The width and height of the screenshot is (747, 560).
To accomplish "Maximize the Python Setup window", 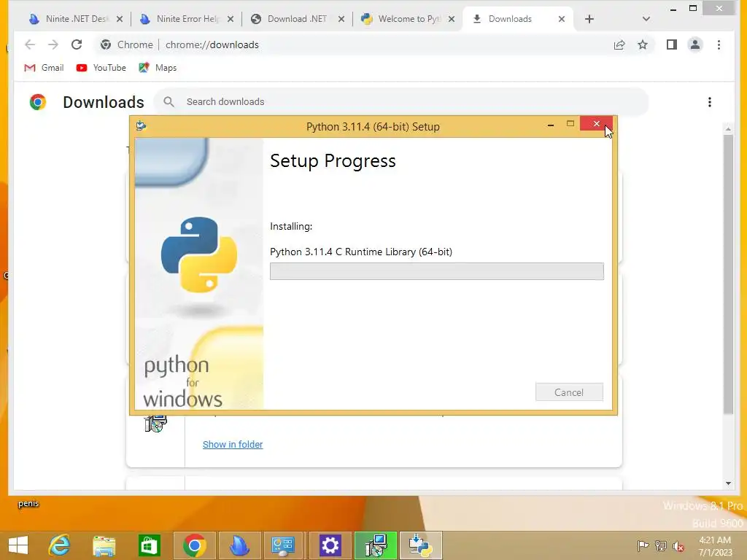I will click(570, 124).
